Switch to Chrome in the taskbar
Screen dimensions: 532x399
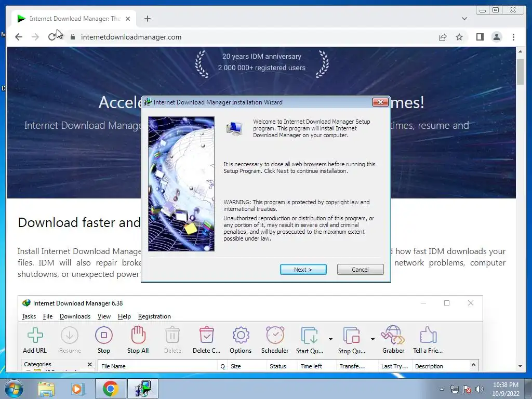click(x=110, y=389)
